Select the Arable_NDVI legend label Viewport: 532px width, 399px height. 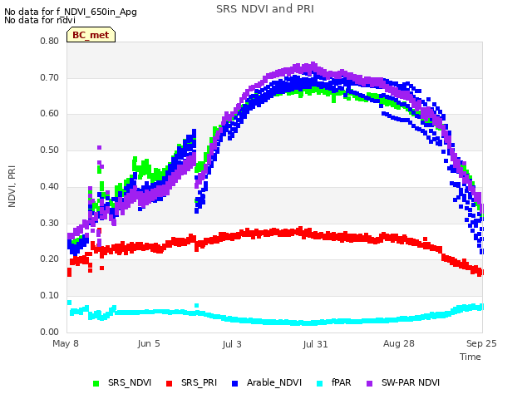click(x=274, y=382)
